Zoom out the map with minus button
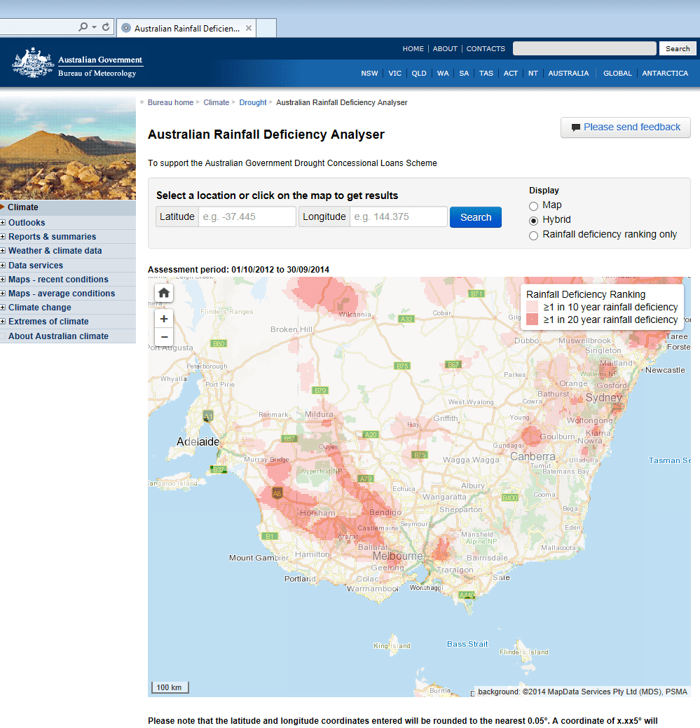The width and height of the screenshot is (700, 728). click(x=164, y=337)
